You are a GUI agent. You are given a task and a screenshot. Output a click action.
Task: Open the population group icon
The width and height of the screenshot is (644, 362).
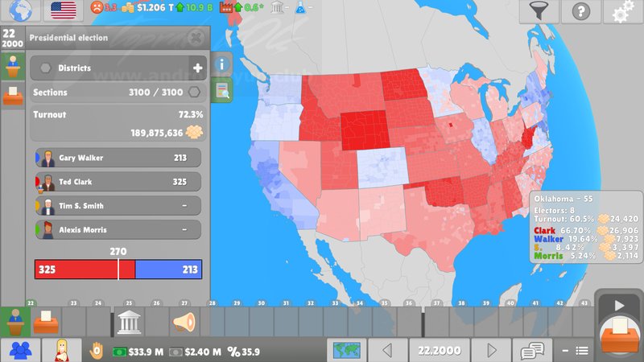tap(20, 350)
